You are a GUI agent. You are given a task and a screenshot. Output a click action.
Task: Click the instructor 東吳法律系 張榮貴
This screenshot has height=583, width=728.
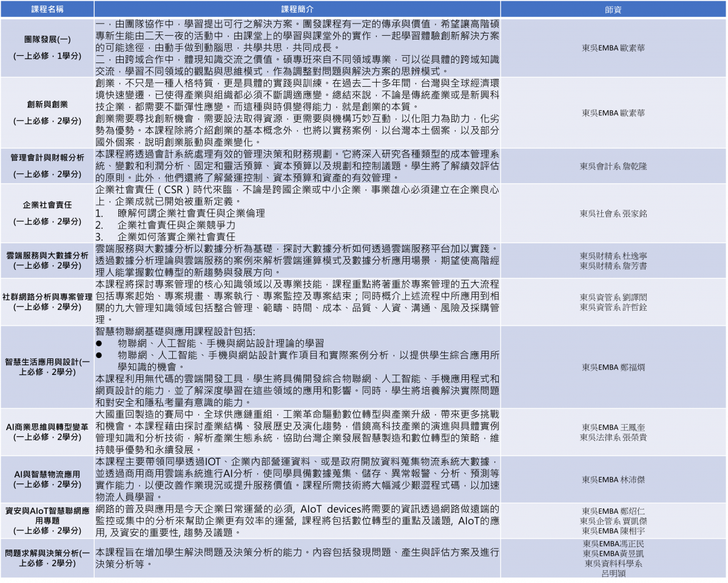[613, 437]
